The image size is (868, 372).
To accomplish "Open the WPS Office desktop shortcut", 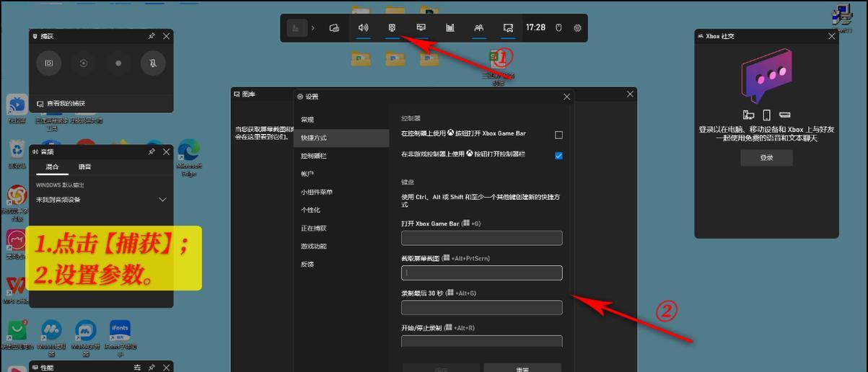I will coord(15,290).
